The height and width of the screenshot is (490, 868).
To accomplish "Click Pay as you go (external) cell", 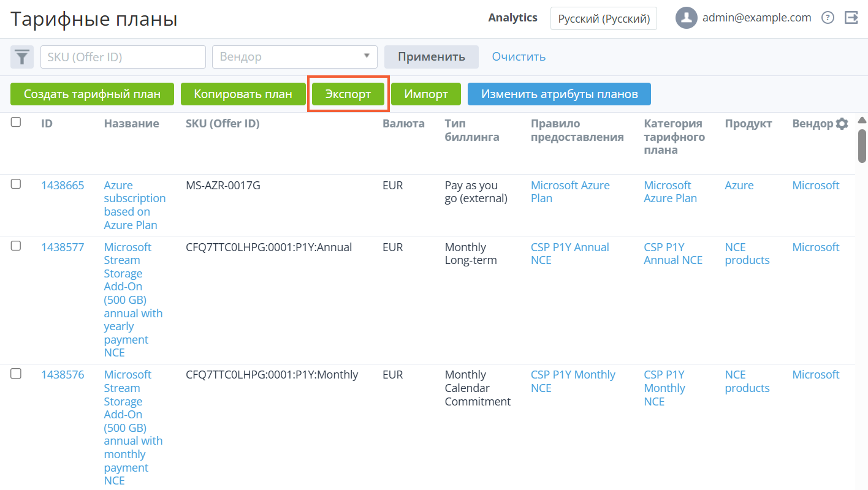I will point(476,192).
